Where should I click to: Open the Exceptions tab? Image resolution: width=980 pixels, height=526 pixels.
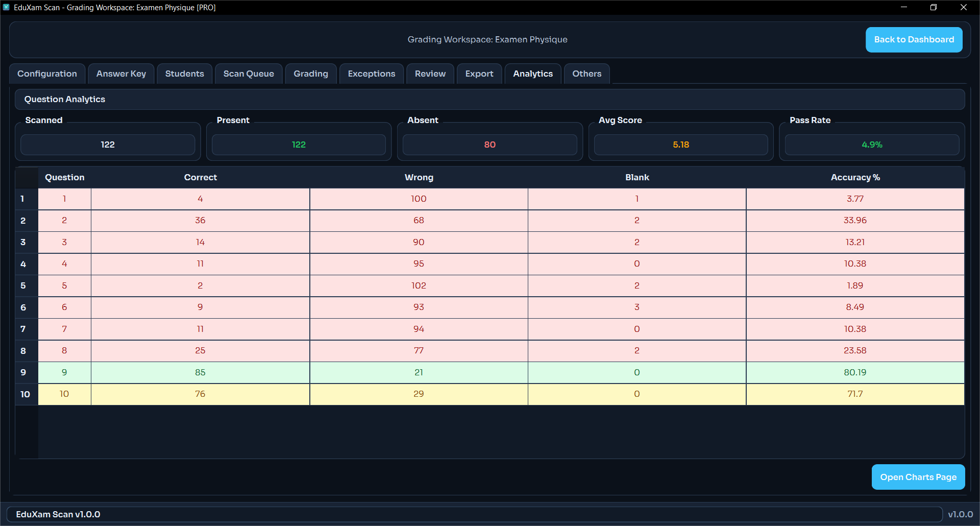pyautogui.click(x=371, y=74)
